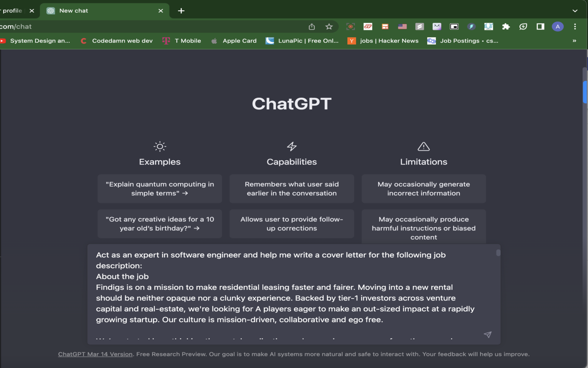Open the three-dot Chrome menu

pos(575,26)
